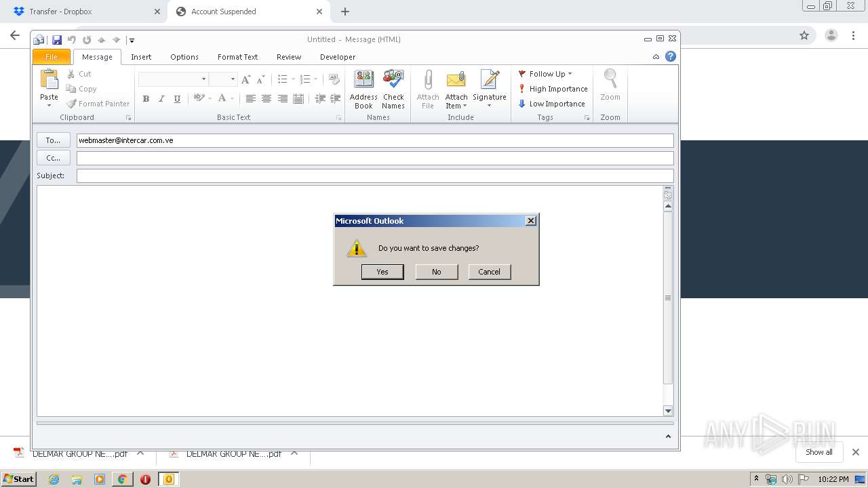Expand the Paste options arrow
The height and width of the screenshot is (488, 868).
pos(49,106)
